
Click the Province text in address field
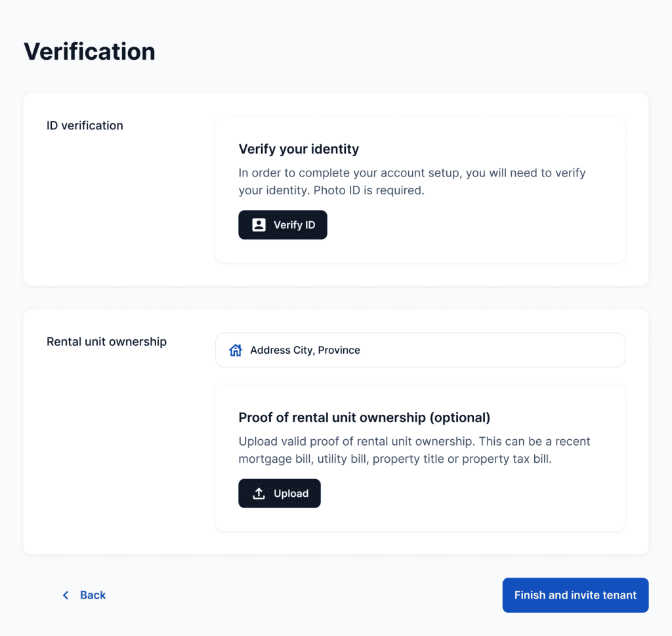pos(339,350)
